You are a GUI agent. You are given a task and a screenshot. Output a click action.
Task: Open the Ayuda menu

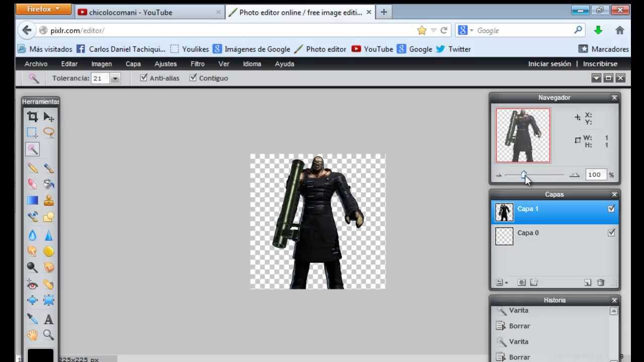(285, 64)
